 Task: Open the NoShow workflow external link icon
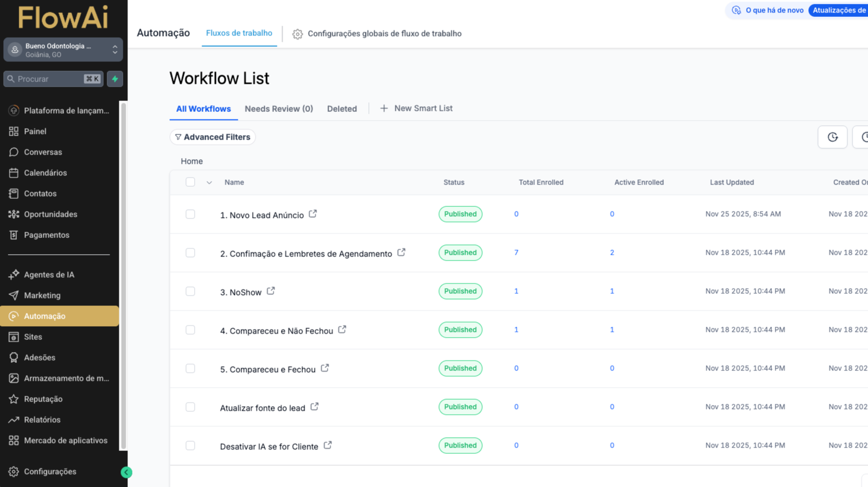tap(271, 291)
